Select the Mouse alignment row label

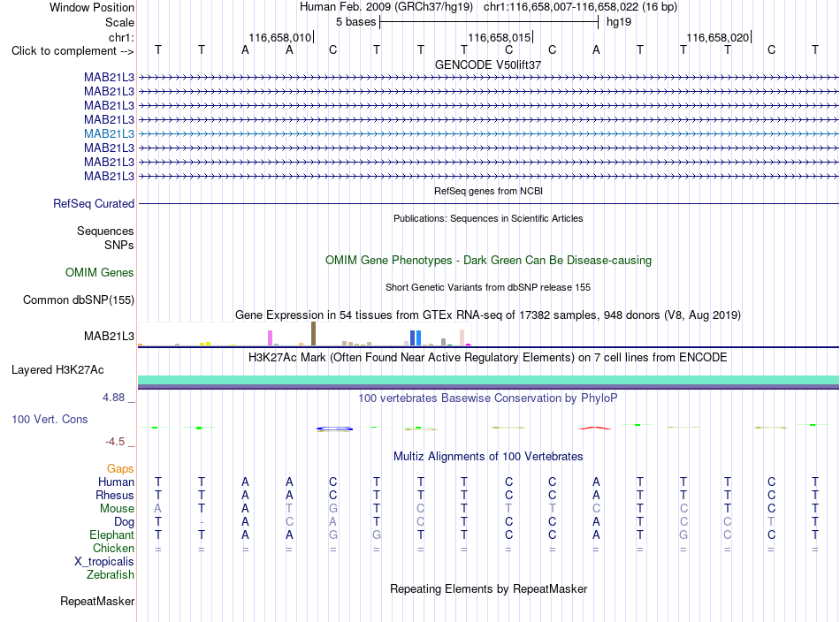pyautogui.click(x=117, y=509)
